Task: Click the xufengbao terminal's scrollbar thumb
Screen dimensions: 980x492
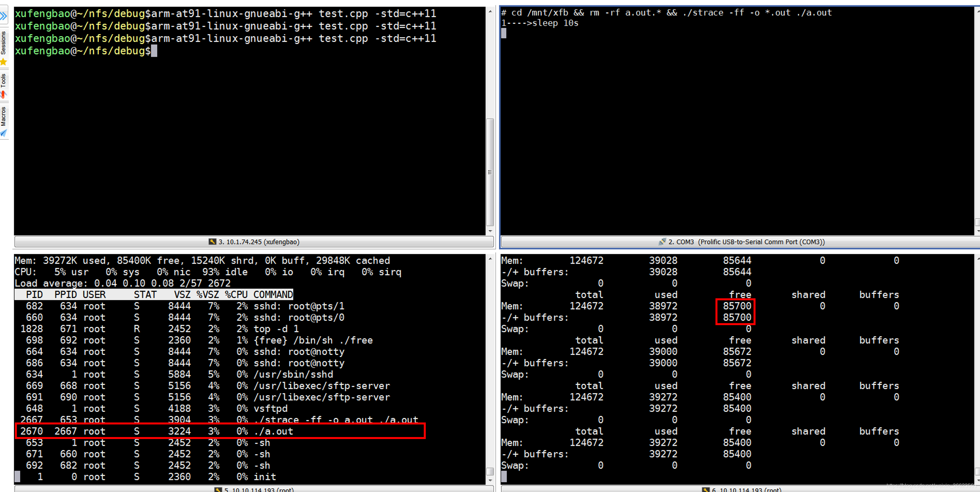Action: [490, 172]
